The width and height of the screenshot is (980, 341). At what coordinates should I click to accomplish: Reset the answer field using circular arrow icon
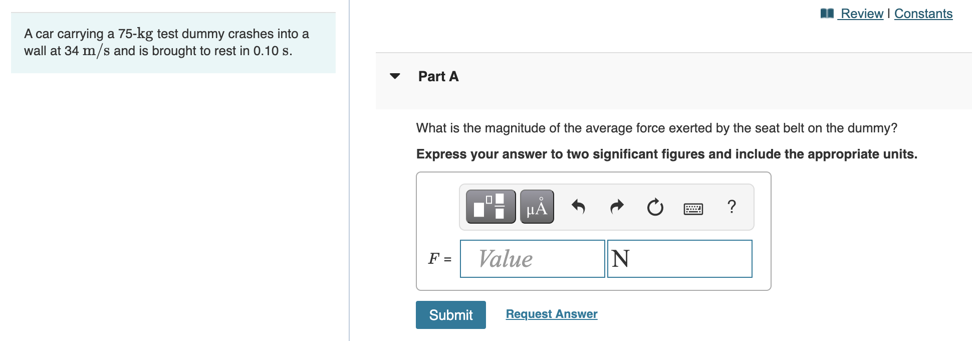[655, 208]
